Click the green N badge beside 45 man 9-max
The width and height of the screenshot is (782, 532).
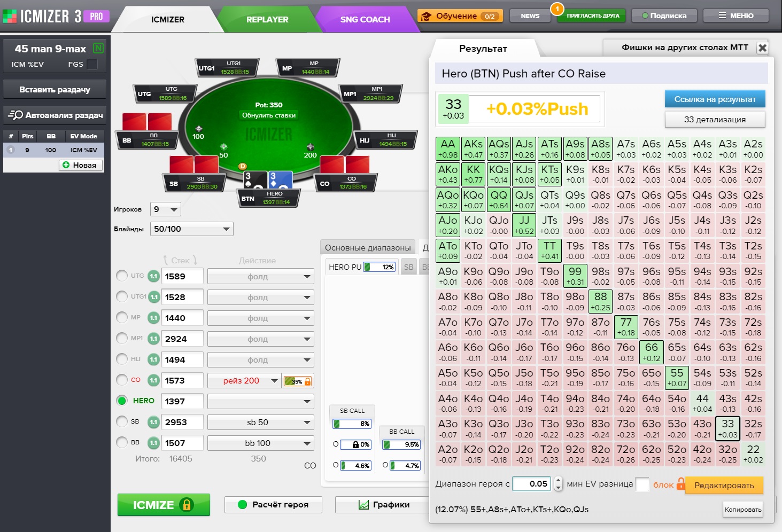98,48
